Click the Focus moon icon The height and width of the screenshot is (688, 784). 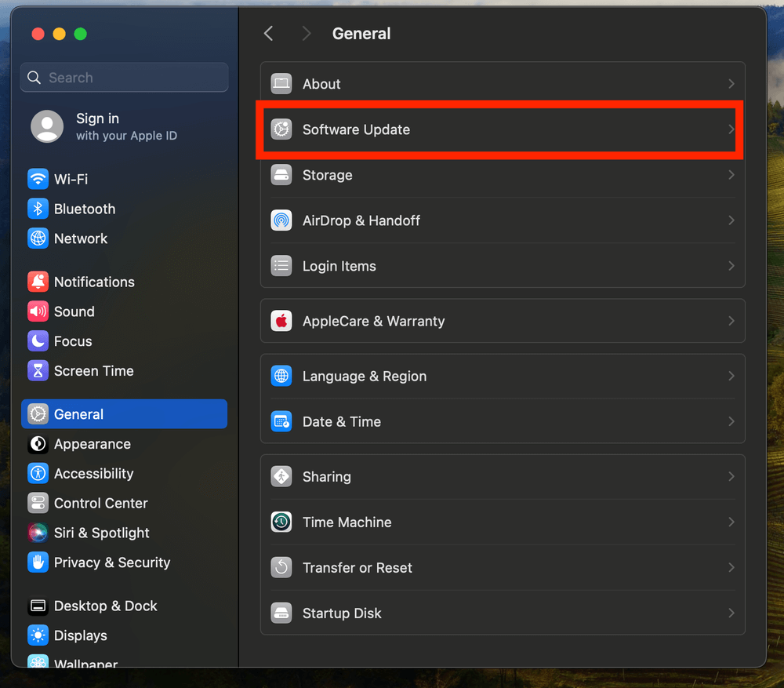[x=38, y=341]
